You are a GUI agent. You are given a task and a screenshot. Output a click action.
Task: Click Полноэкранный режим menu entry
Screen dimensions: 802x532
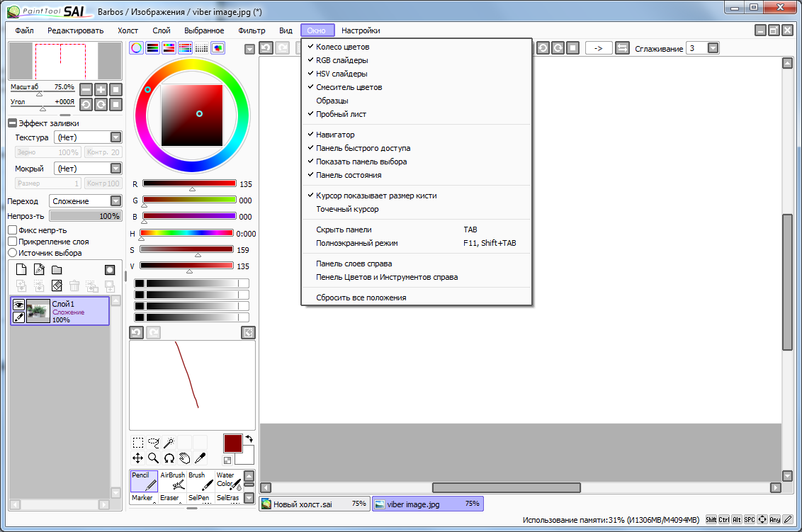(357, 243)
